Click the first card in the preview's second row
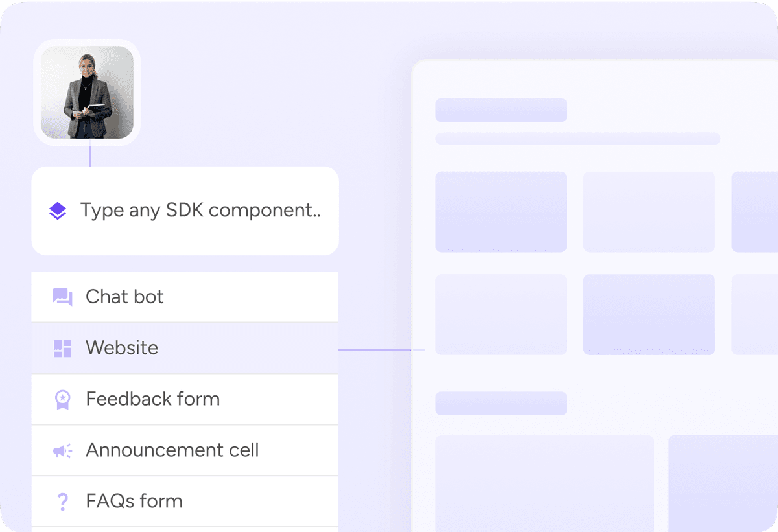 point(501,314)
